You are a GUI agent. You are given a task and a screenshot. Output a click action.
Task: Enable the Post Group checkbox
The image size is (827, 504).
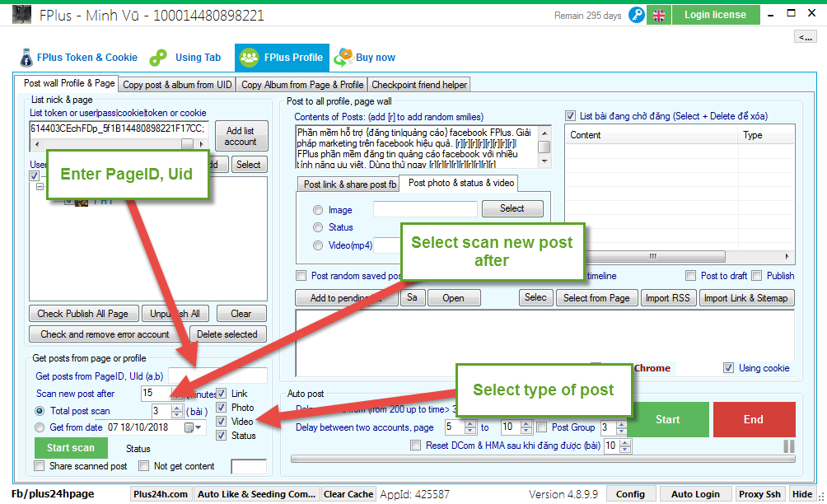click(542, 427)
